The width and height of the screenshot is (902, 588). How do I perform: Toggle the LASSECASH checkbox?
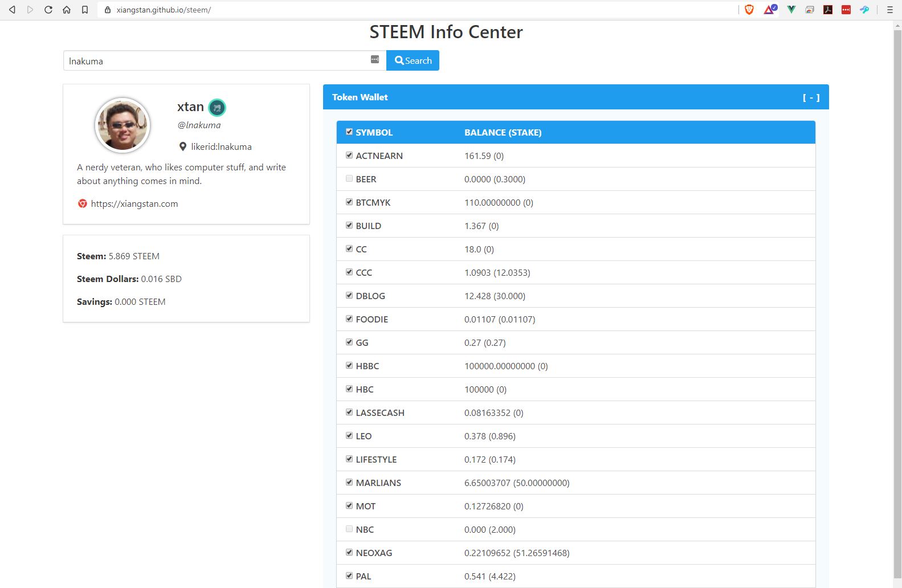point(349,412)
